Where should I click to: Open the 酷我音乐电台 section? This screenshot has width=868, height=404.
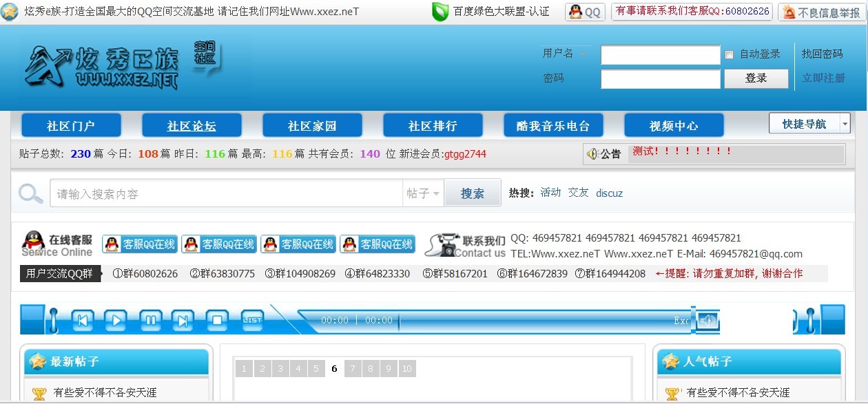pos(555,125)
